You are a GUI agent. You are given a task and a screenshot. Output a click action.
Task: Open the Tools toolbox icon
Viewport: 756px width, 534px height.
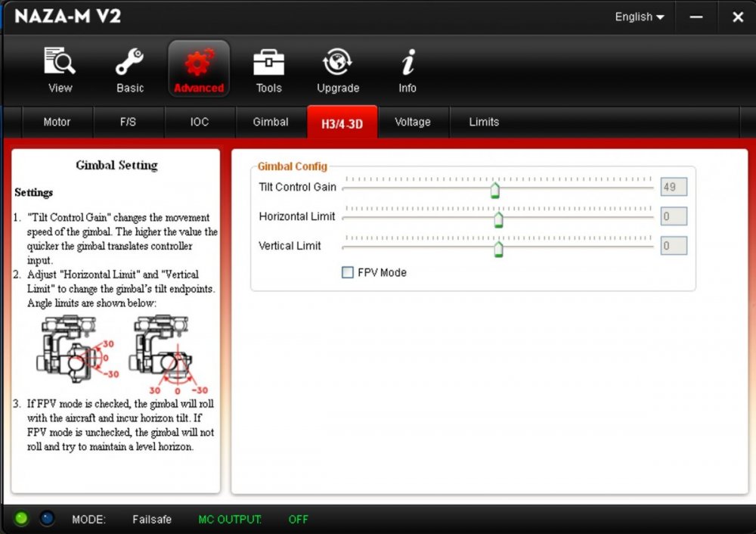pyautogui.click(x=268, y=62)
